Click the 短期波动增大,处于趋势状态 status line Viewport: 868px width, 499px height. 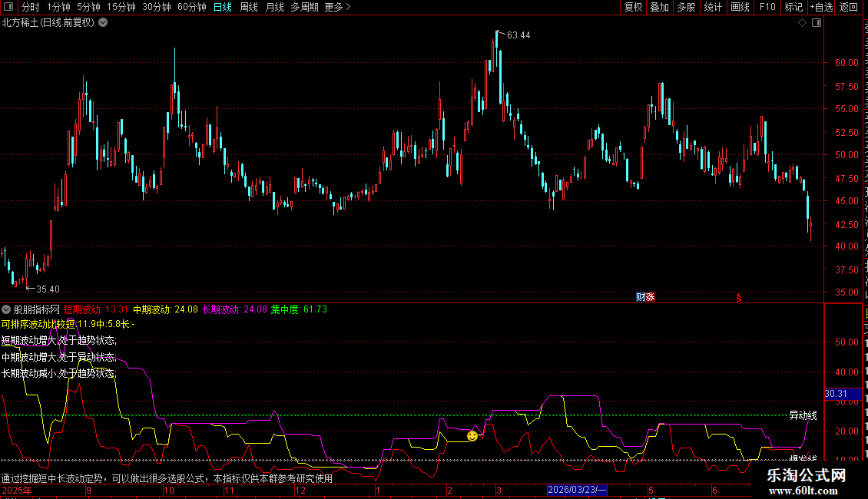(x=59, y=340)
